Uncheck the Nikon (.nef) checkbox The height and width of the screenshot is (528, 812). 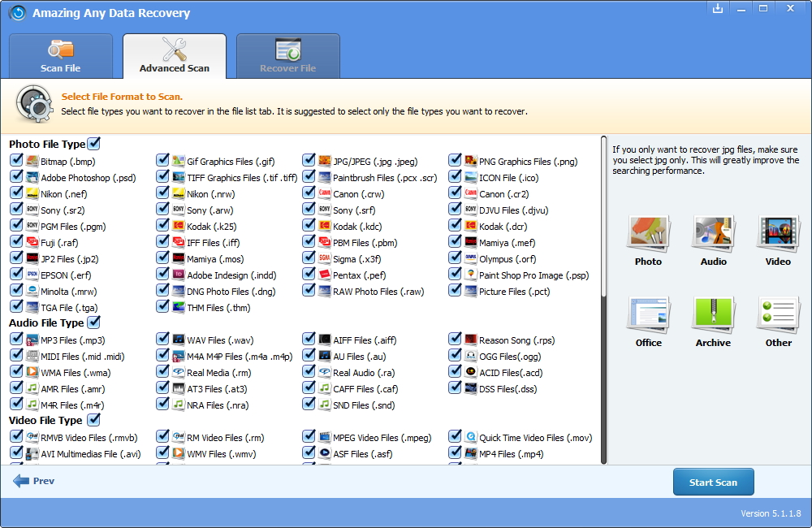tap(16, 193)
